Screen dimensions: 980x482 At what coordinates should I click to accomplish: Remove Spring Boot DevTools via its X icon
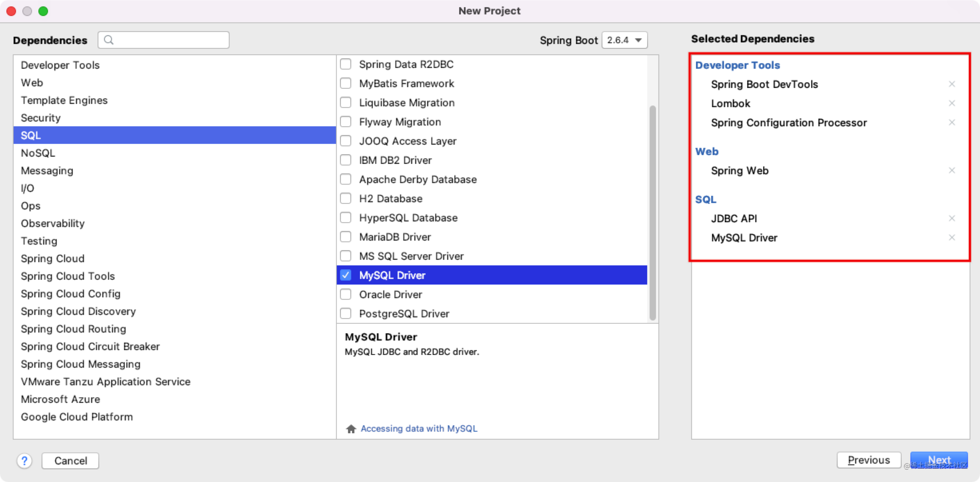click(x=952, y=84)
